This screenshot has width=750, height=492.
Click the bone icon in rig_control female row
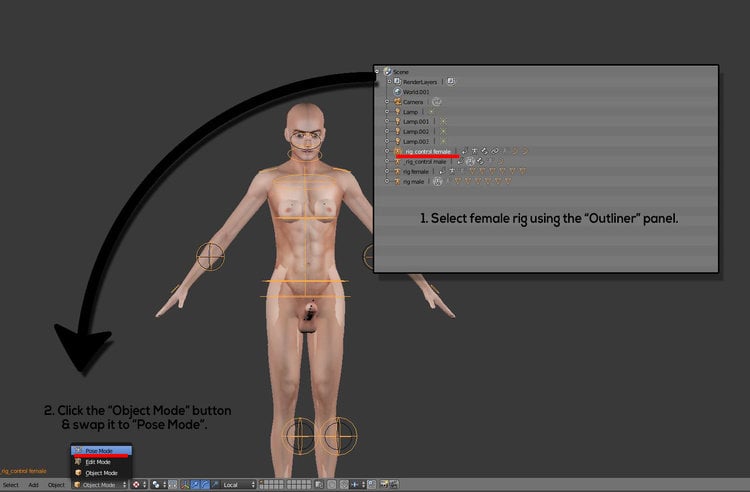(x=484, y=151)
